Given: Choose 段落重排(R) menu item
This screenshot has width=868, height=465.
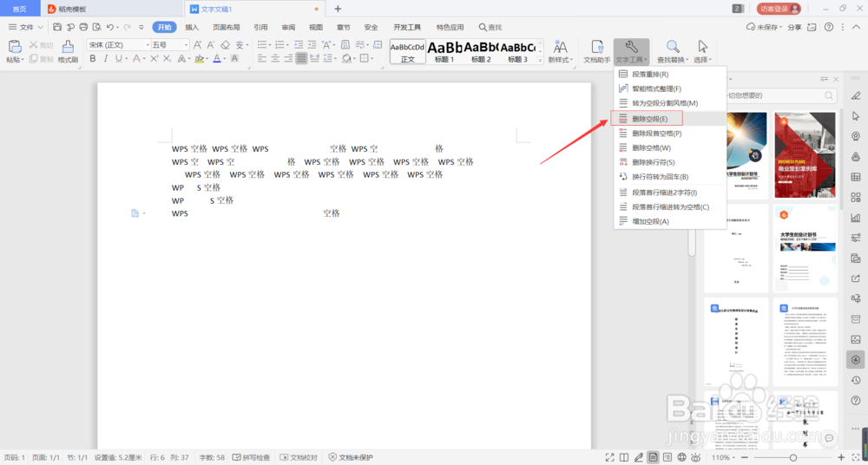Looking at the screenshot, I should [670, 75].
